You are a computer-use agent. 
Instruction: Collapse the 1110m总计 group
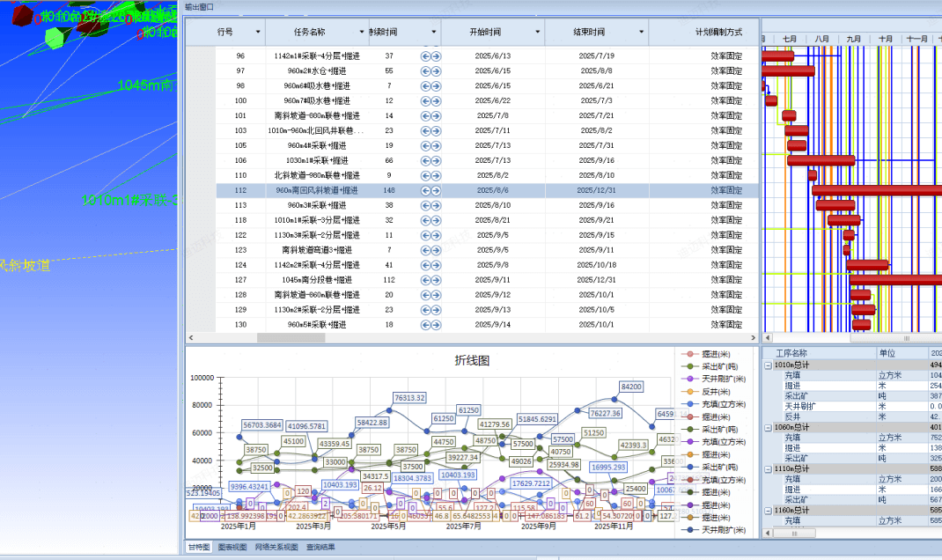click(x=768, y=469)
